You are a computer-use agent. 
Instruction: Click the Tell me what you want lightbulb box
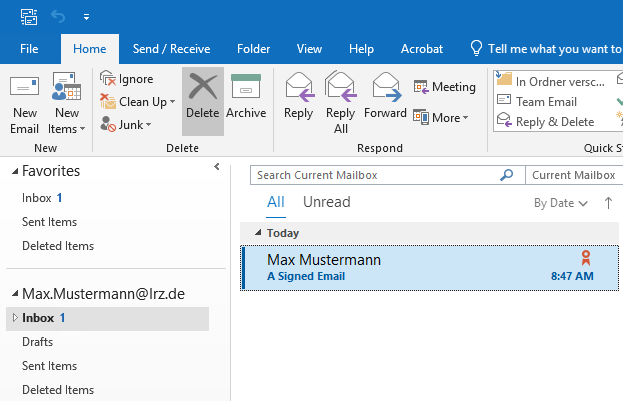click(545, 49)
